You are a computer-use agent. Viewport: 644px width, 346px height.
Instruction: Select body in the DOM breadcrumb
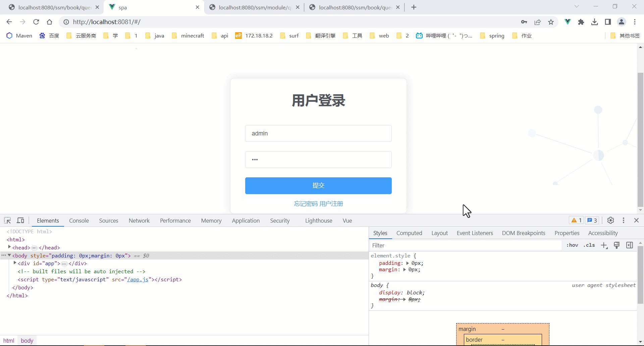click(x=27, y=341)
